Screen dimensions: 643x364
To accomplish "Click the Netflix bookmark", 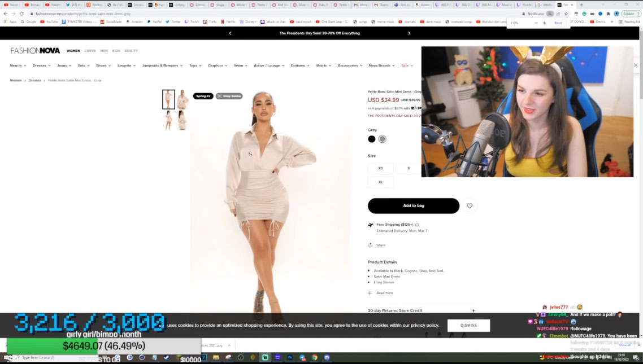I will [x=228, y=21].
